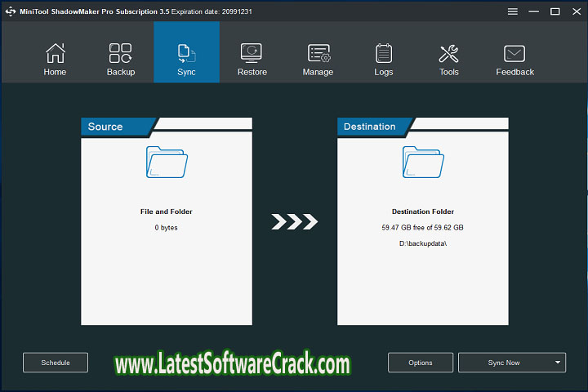The width and height of the screenshot is (588, 392).
Task: Click the 'File and Folder' text
Action: click(167, 212)
